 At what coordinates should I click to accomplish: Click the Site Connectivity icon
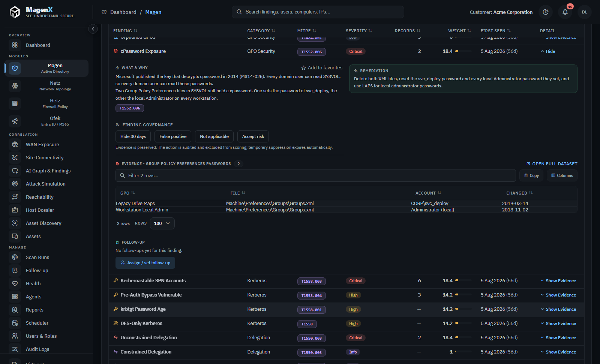click(x=15, y=157)
